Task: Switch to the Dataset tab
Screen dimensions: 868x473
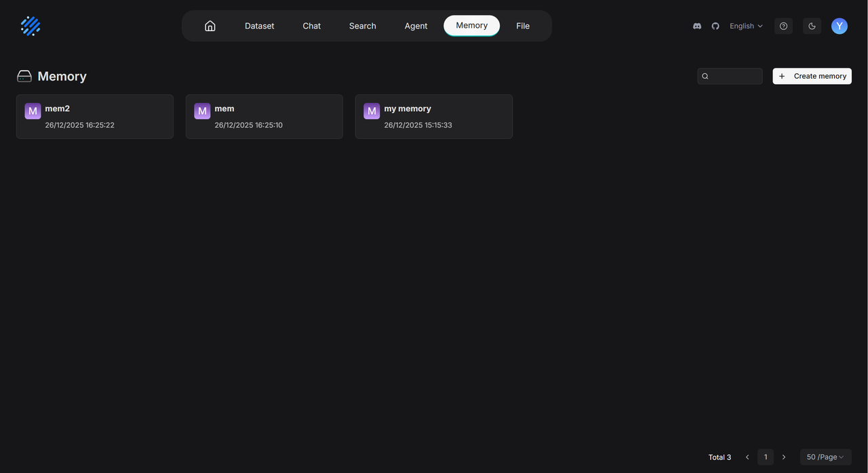Action: (x=260, y=26)
